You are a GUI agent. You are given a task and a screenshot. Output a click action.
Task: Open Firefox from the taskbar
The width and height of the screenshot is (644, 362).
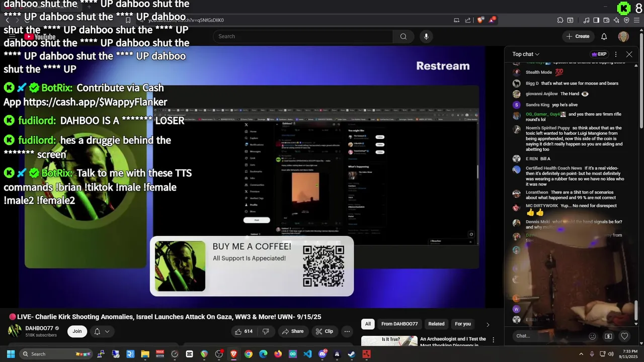click(x=278, y=354)
